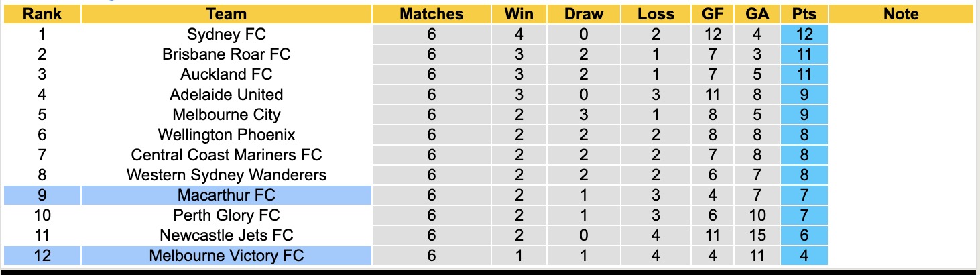Click the Note column header
The width and height of the screenshot is (980, 275).
[x=901, y=14]
